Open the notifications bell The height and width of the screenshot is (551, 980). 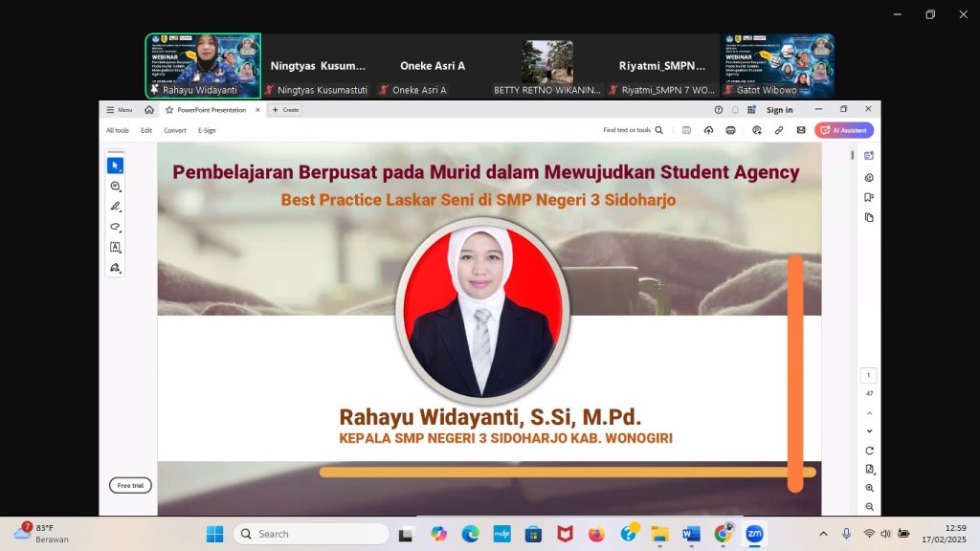[735, 110]
